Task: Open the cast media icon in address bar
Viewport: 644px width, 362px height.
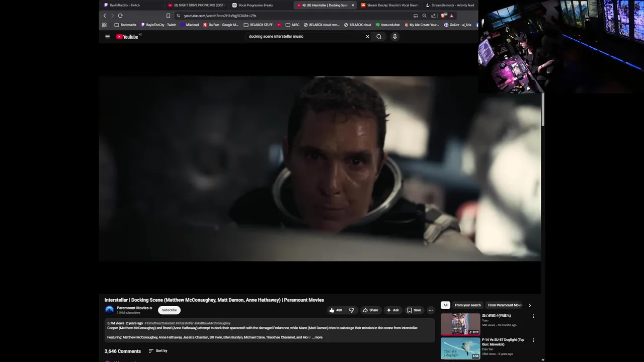Action: click(x=416, y=16)
